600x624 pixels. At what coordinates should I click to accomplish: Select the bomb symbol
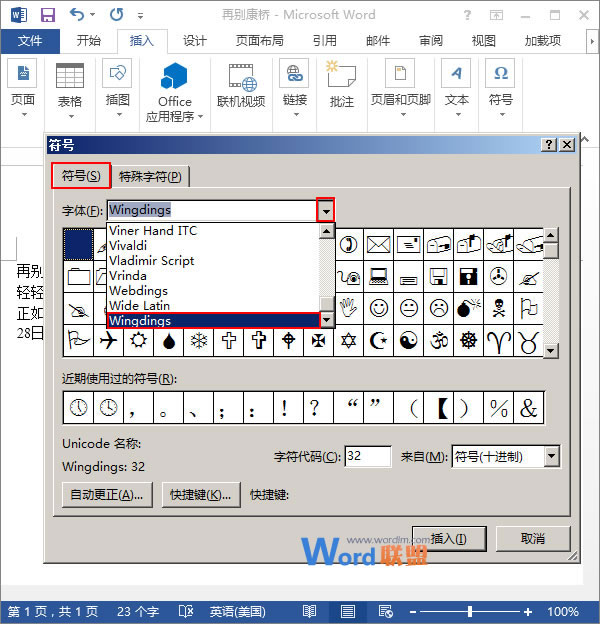point(469,308)
